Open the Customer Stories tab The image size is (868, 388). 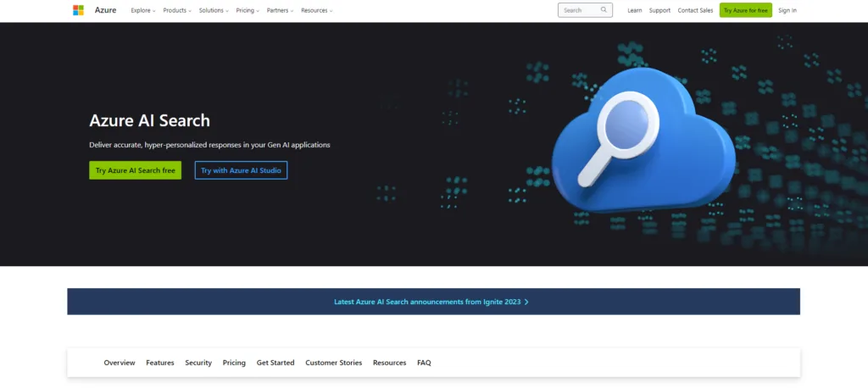(334, 363)
